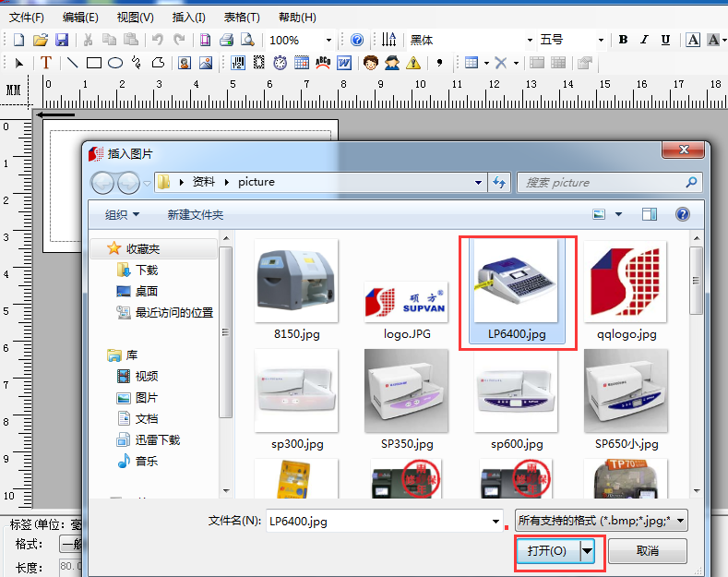The image size is (728, 577).
Task: Toggle Italic text formatting
Action: tap(643, 40)
